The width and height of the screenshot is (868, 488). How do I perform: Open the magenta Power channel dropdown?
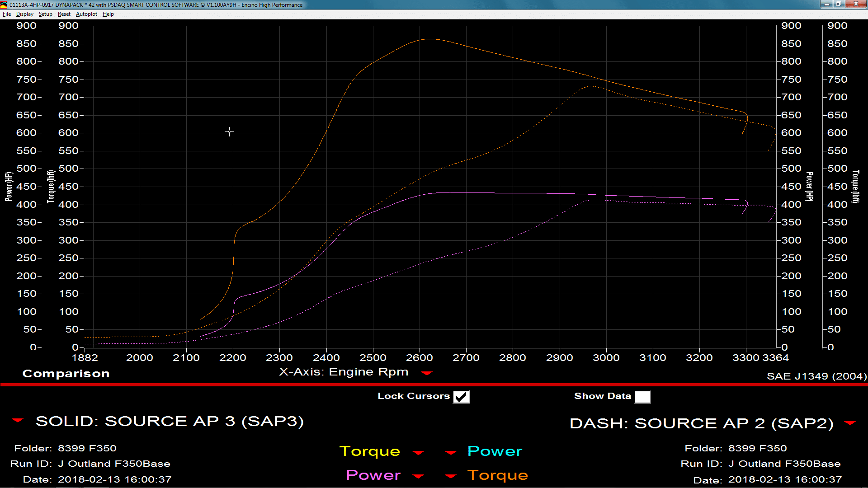[x=418, y=476]
